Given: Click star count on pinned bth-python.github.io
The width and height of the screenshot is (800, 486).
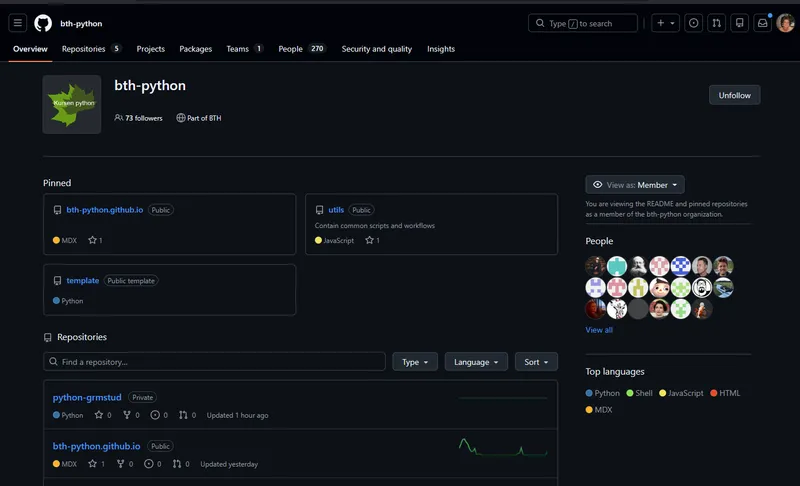Looking at the screenshot, I should click(95, 240).
